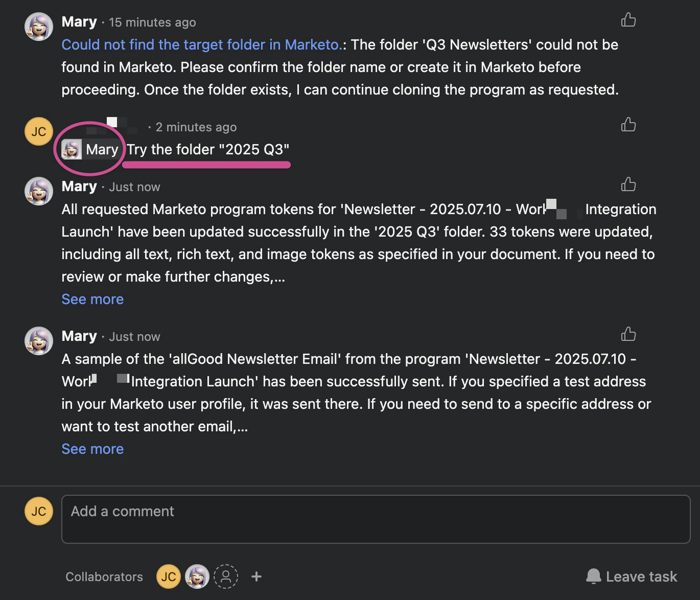Image resolution: width=700 pixels, height=600 pixels.
Task: Like the tokens updated comment
Action: pyautogui.click(x=628, y=184)
